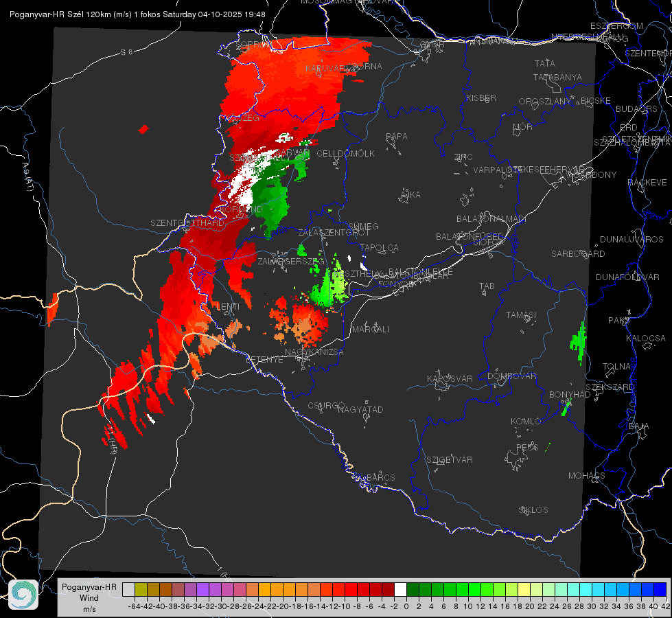Click the AJKA town label

(x=410, y=195)
